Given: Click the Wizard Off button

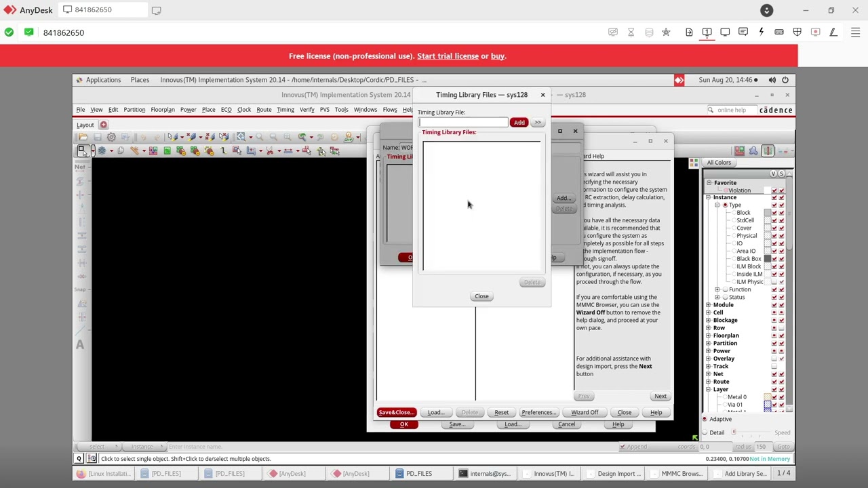Looking at the screenshot, I should click(x=585, y=412).
